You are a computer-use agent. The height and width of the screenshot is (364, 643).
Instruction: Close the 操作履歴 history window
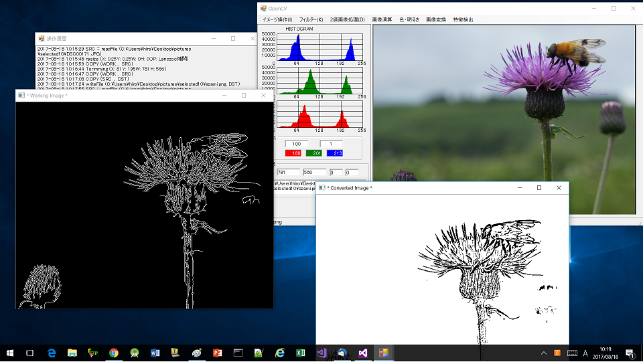pos(253,39)
